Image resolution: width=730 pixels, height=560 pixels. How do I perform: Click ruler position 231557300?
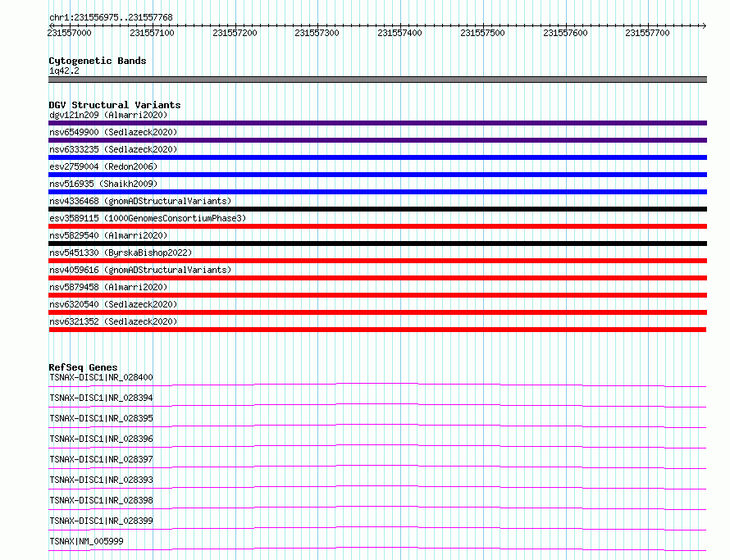pos(317,33)
